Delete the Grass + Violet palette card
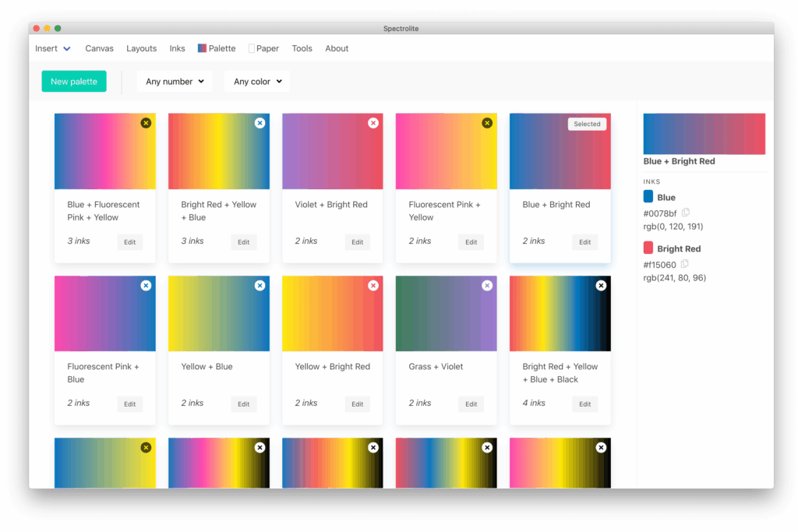Image resolution: width=798 pixels, height=532 pixels. click(x=487, y=286)
